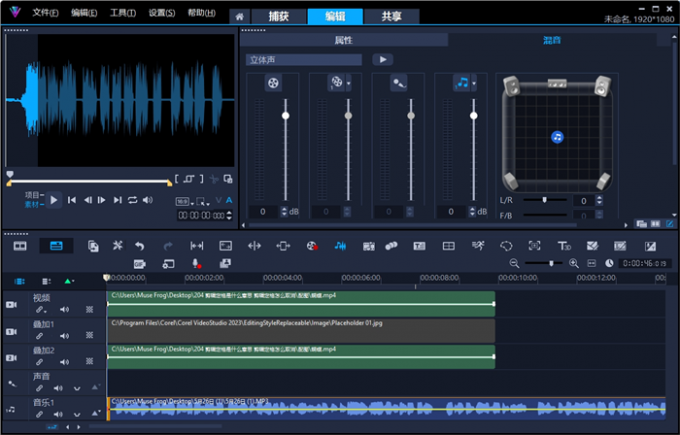Click the multi-camera editor icon
The height and width of the screenshot is (435, 680).
[448, 246]
